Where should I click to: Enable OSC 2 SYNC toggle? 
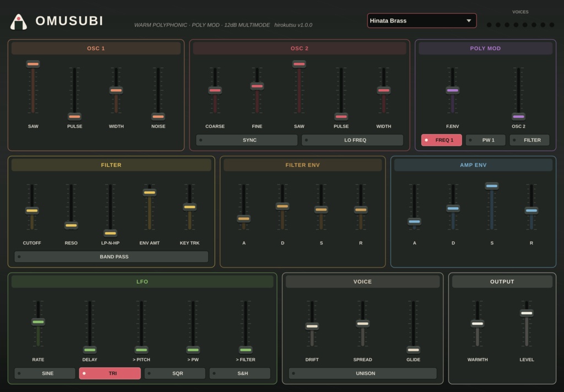pyautogui.click(x=247, y=140)
